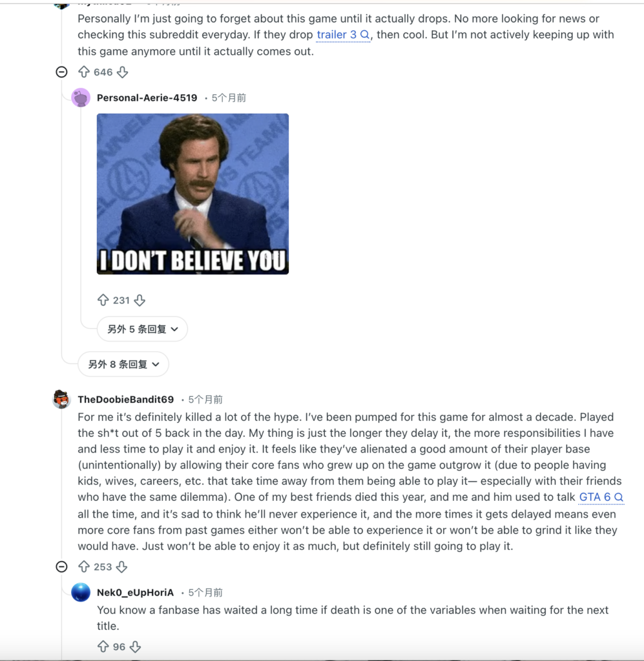Open the 'trailer 3' search link
The height and width of the screenshot is (661, 644).
tap(343, 35)
